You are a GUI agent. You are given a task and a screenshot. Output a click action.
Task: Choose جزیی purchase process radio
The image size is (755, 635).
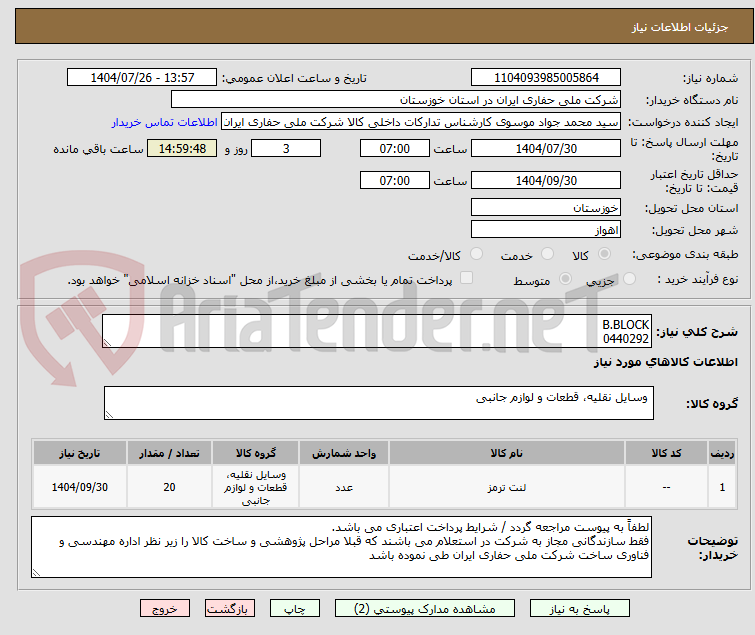629,279
